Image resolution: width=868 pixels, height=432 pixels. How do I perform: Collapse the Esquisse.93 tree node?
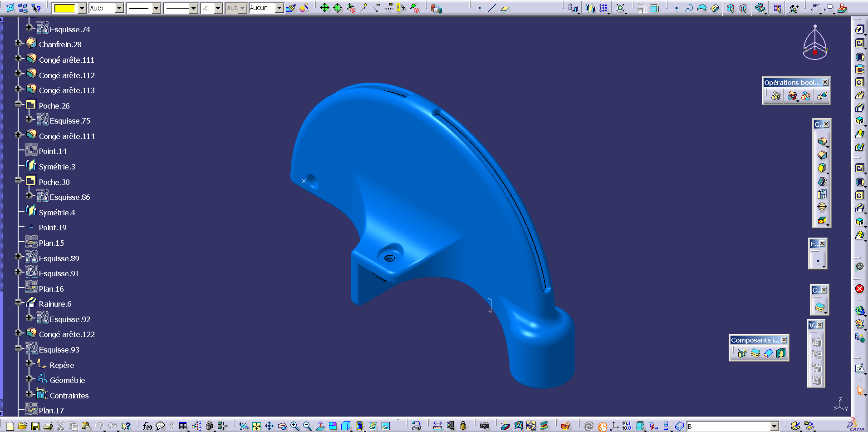18,348
